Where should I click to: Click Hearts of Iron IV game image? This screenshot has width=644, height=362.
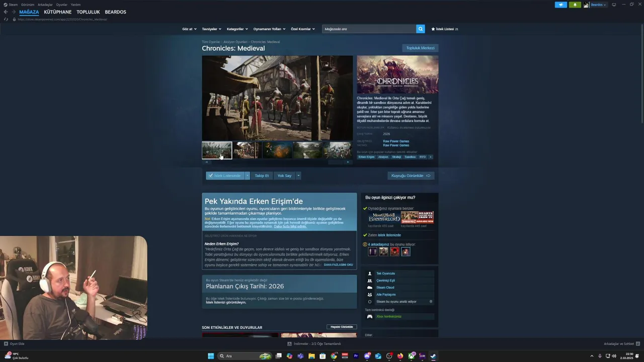click(x=418, y=217)
